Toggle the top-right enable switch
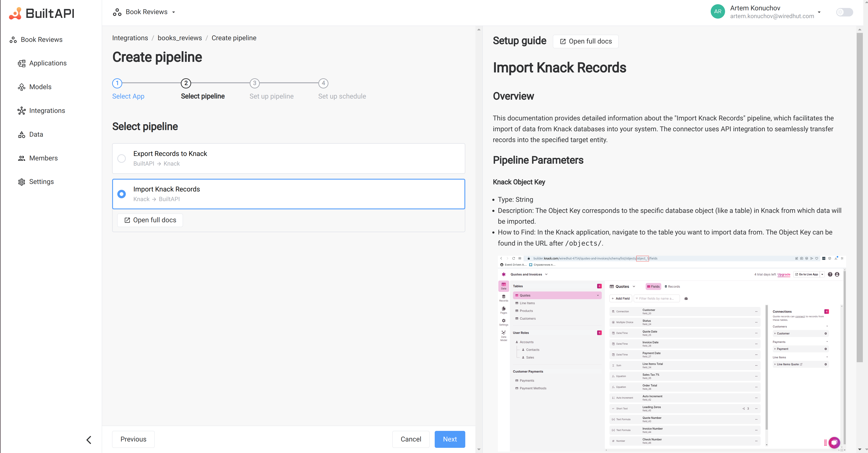This screenshot has width=868, height=453. (844, 12)
